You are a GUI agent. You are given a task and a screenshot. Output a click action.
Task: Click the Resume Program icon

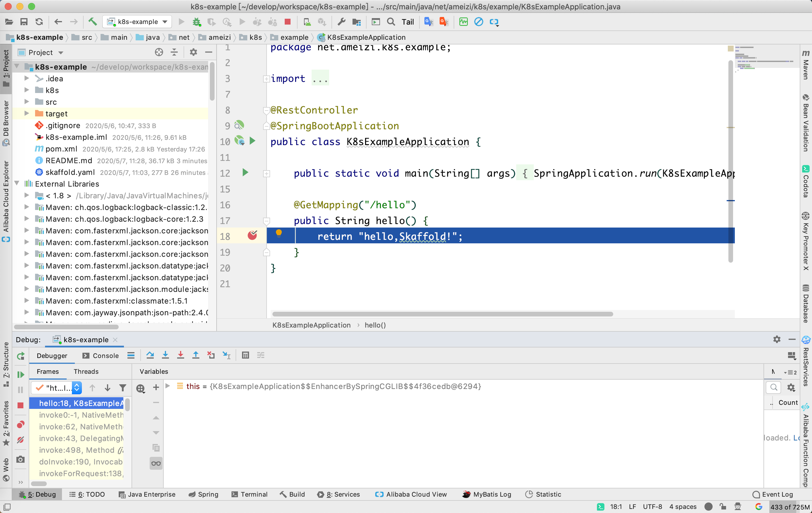point(20,374)
